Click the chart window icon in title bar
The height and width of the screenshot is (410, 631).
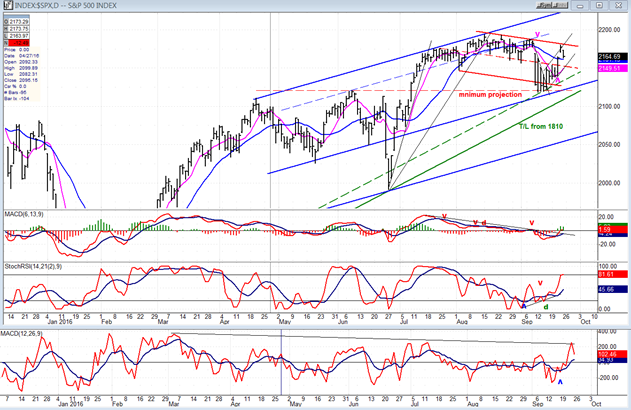(8, 5)
